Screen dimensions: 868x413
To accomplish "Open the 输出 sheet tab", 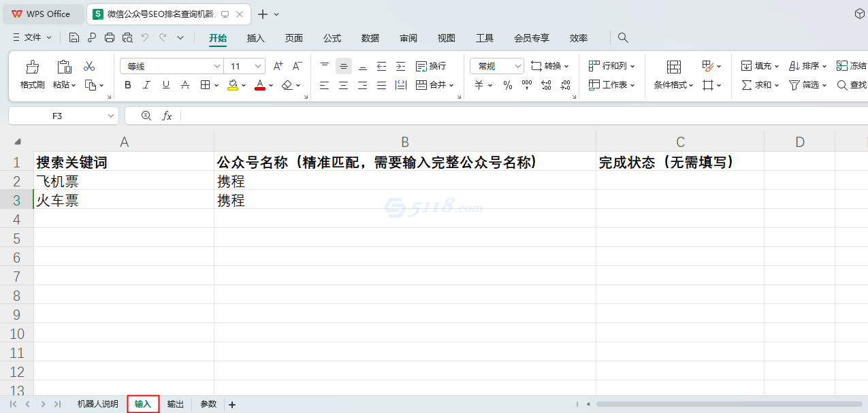I will (x=175, y=403).
